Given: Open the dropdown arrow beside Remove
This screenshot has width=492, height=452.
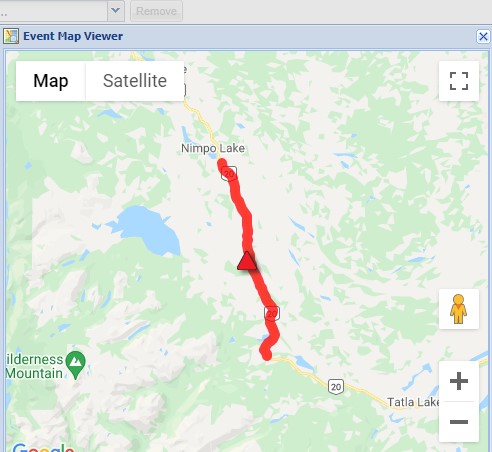Looking at the screenshot, I should 116,11.
